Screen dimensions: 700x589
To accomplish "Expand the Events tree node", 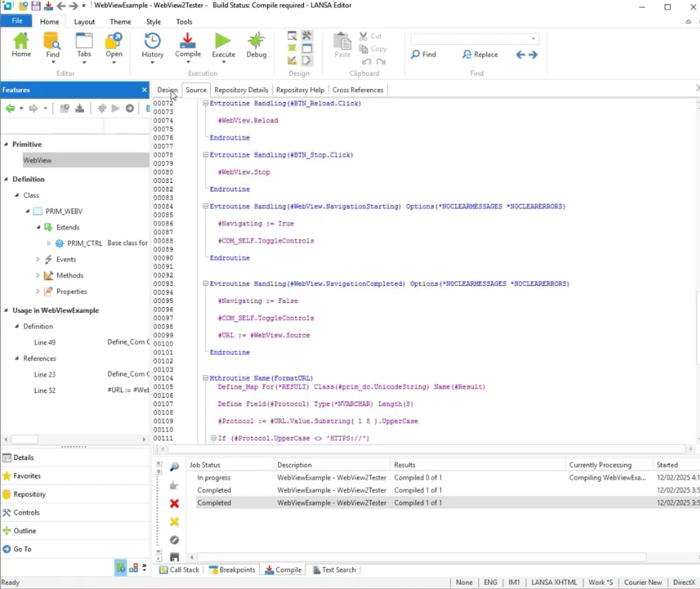I will tap(38, 259).
